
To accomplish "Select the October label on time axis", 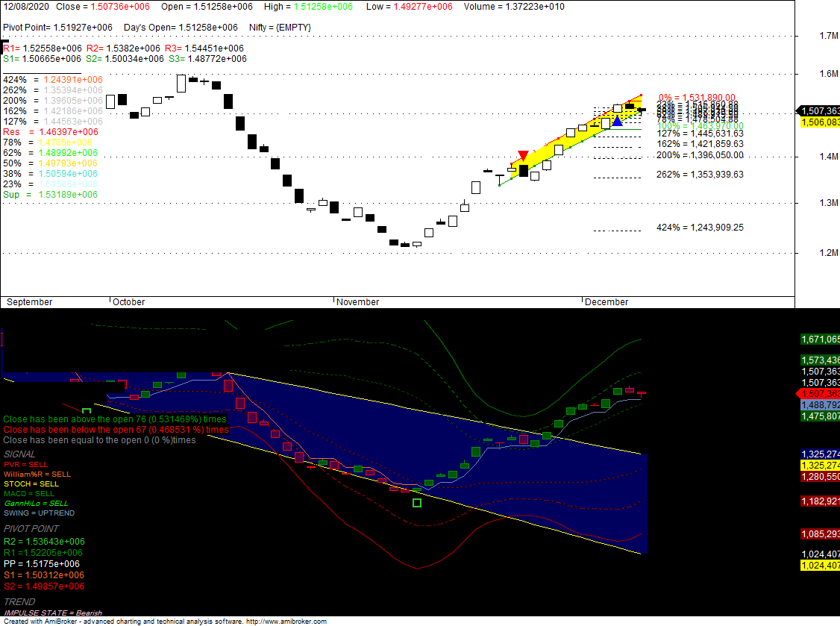I will (128, 302).
